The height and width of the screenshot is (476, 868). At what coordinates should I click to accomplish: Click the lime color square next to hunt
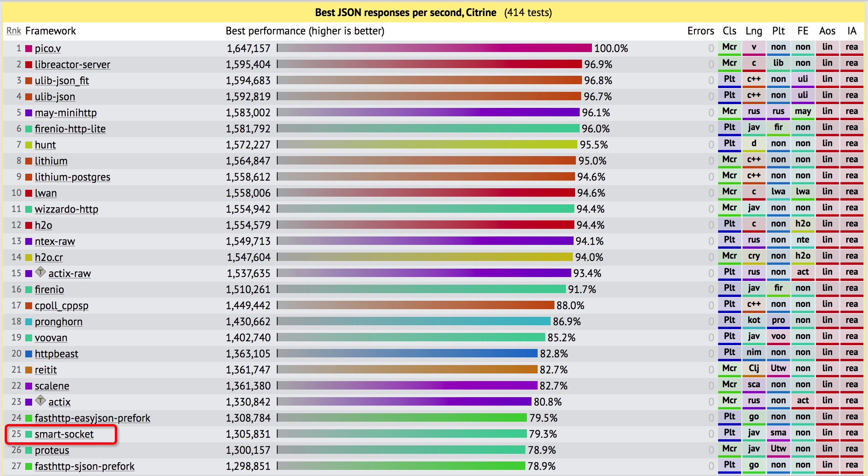pyautogui.click(x=28, y=145)
